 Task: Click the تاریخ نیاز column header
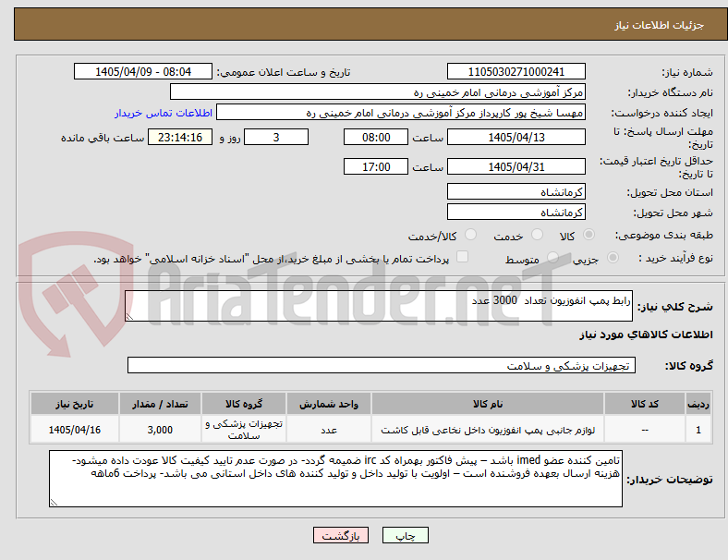[74, 404]
